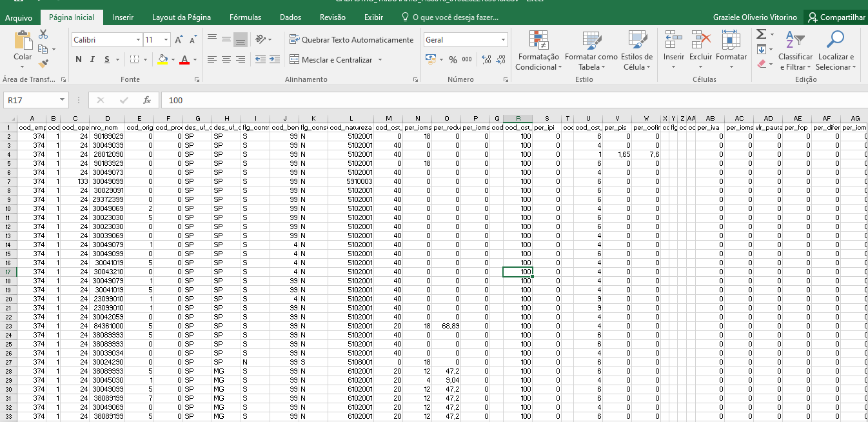Switch to the Dados tab
Screen dimensions: 868x422
coord(290,17)
